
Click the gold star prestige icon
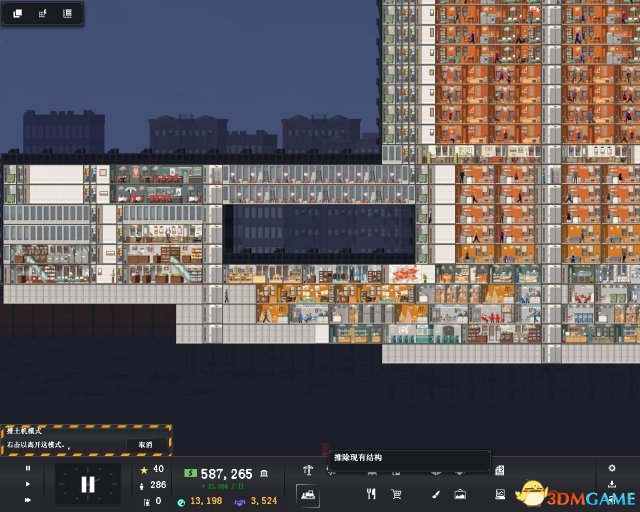144,470
